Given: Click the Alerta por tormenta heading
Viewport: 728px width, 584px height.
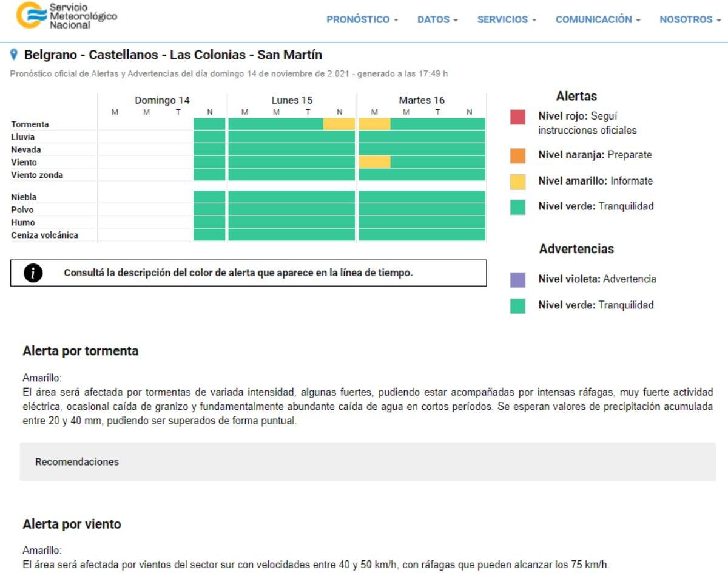Looking at the screenshot, I should [x=81, y=351].
